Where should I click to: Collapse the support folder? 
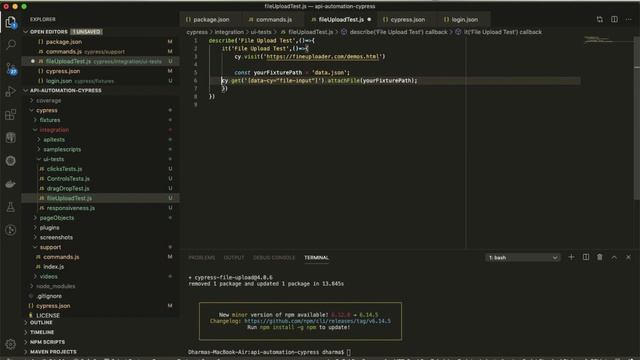[x=51, y=247]
